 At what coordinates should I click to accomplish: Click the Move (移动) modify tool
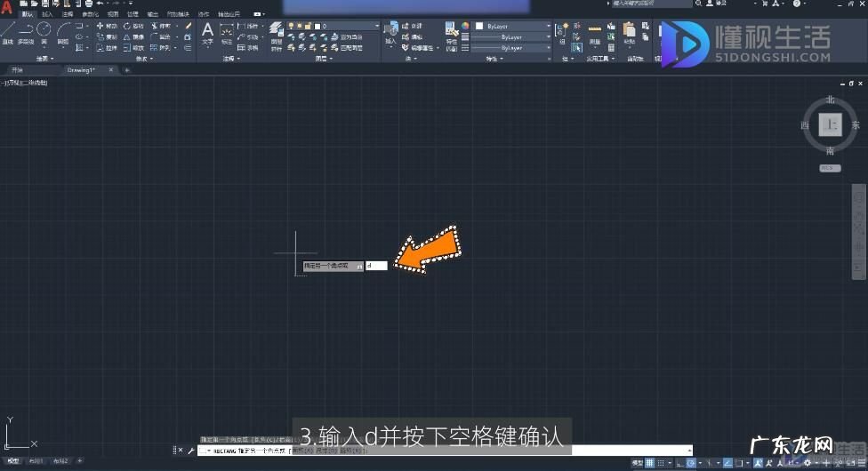click(x=107, y=26)
